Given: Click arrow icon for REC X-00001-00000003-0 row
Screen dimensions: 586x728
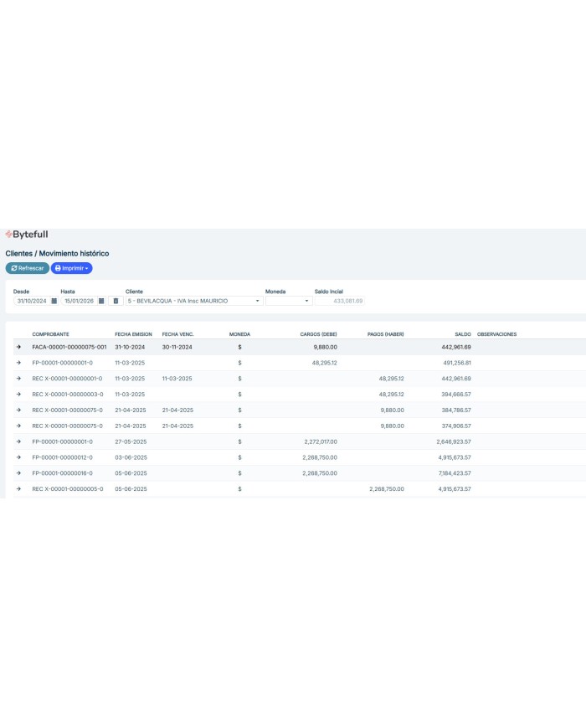Looking at the screenshot, I should click(x=18, y=394).
